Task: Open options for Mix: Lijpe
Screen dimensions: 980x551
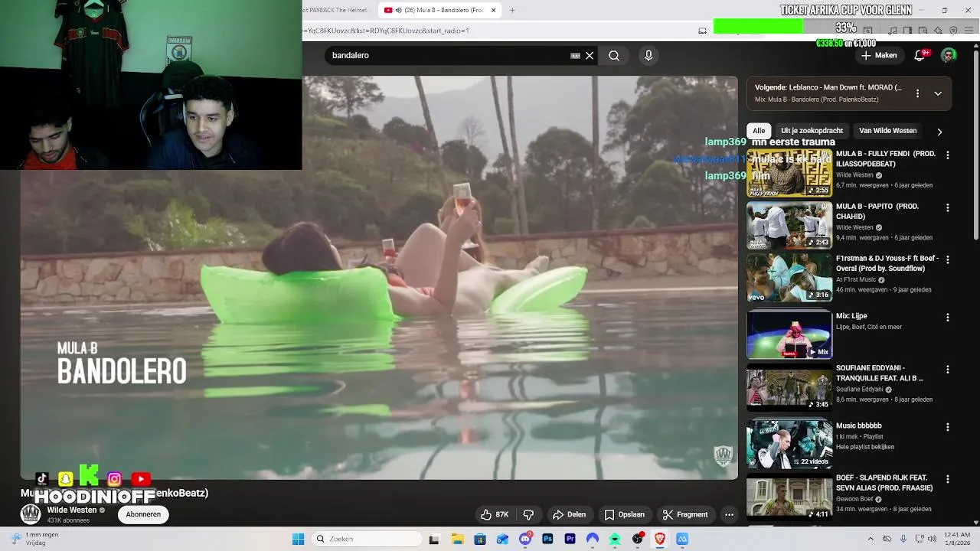Action: coord(948,317)
